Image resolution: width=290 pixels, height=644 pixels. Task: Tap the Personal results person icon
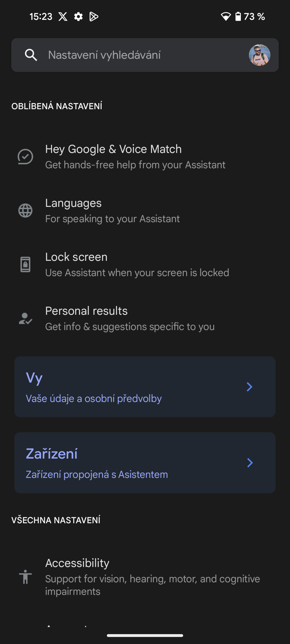coord(25,319)
